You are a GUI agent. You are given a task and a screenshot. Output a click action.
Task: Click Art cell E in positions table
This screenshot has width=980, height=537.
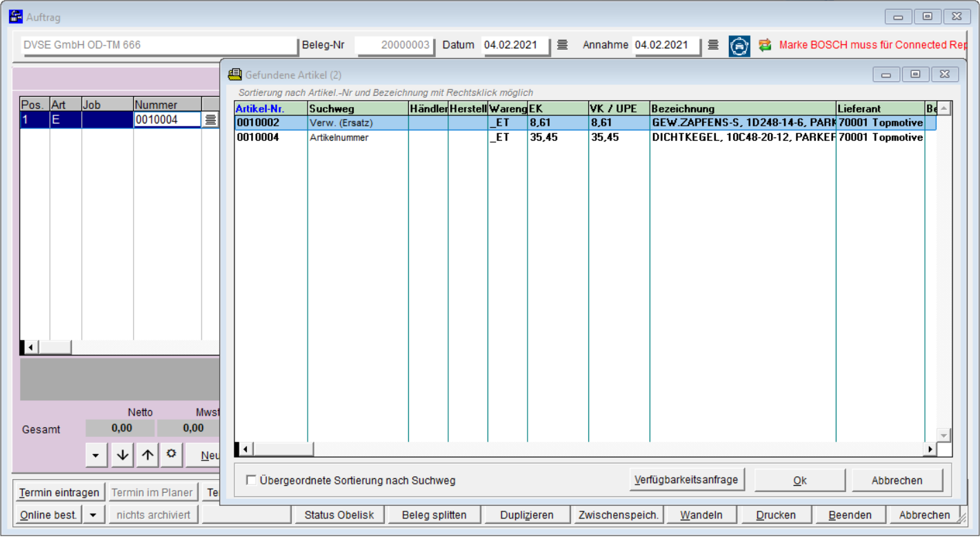coord(66,119)
